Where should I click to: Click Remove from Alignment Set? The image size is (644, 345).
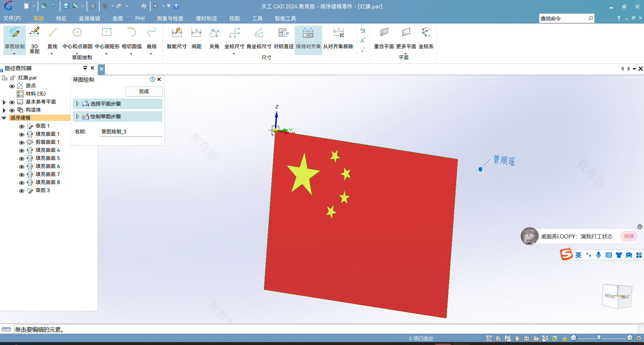coord(338,38)
